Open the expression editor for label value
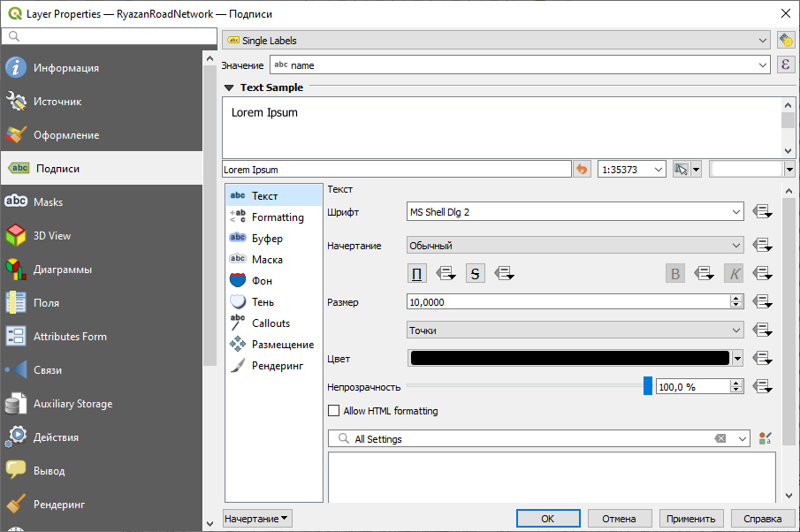 (785, 65)
